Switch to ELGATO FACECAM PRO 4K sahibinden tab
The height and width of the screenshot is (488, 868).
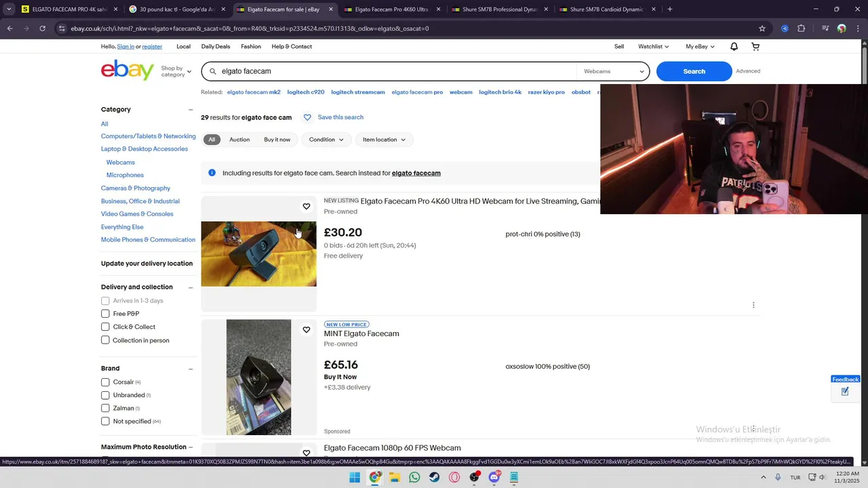click(69, 9)
